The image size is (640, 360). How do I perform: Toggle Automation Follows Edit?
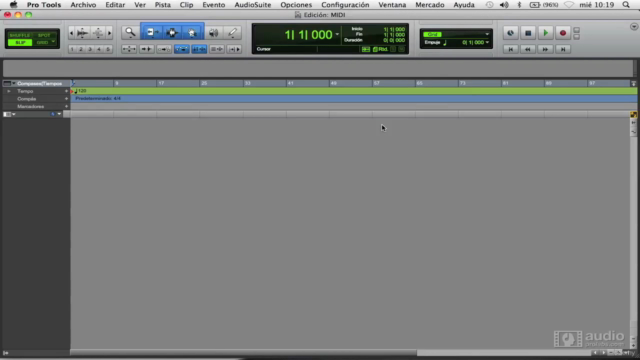pyautogui.click(x=182, y=49)
